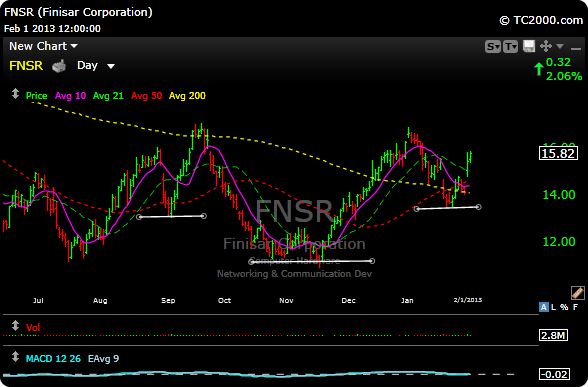Image resolution: width=588 pixels, height=387 pixels.
Task: Click the price pane resize arrows icon
Action: (15, 94)
